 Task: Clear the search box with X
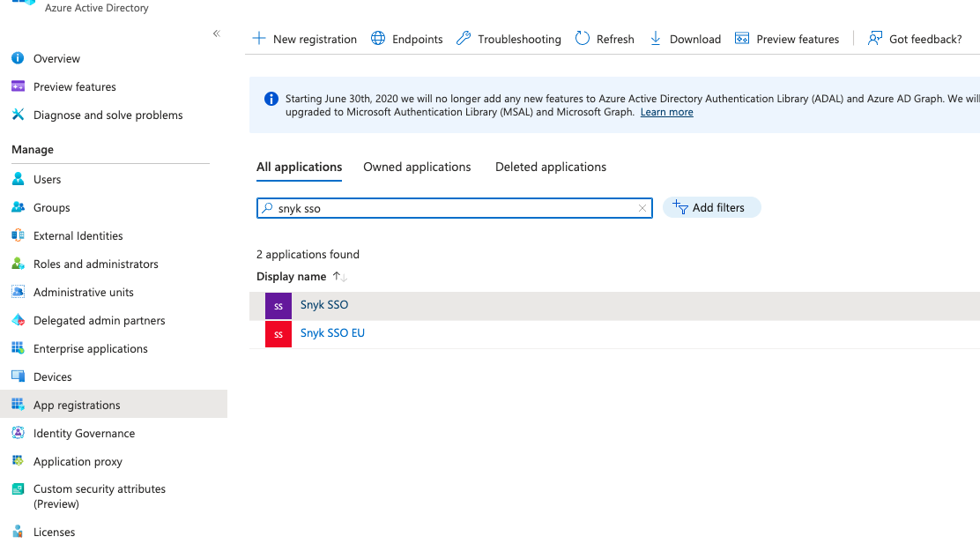click(642, 208)
